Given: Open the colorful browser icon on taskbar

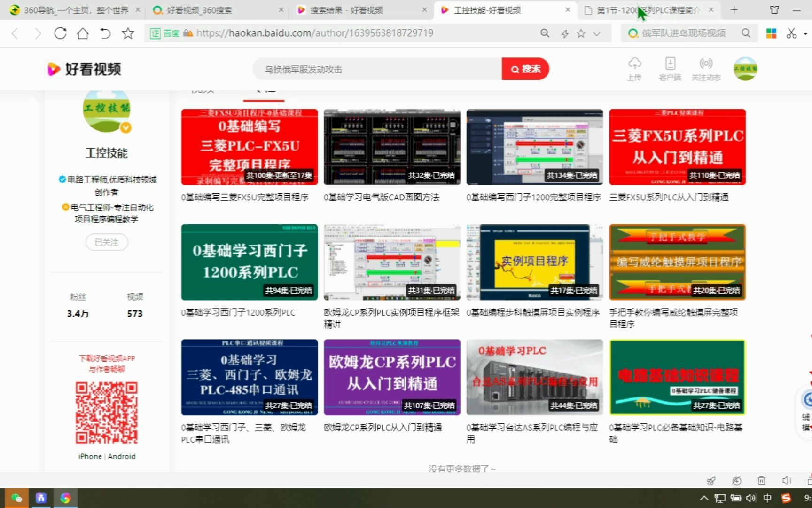Looking at the screenshot, I should point(65,498).
